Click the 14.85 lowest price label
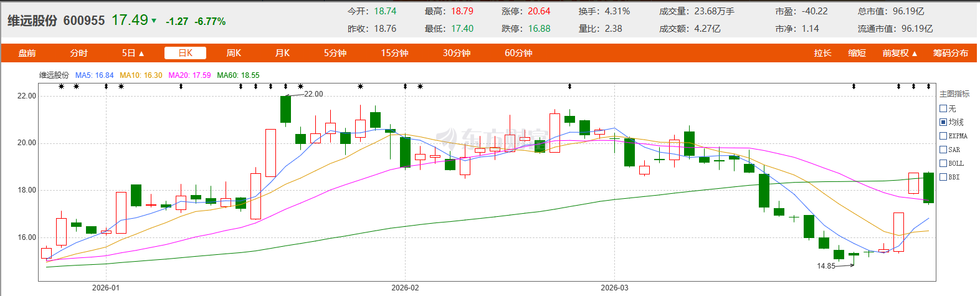Screen dimensions: 980x296 tap(826, 266)
